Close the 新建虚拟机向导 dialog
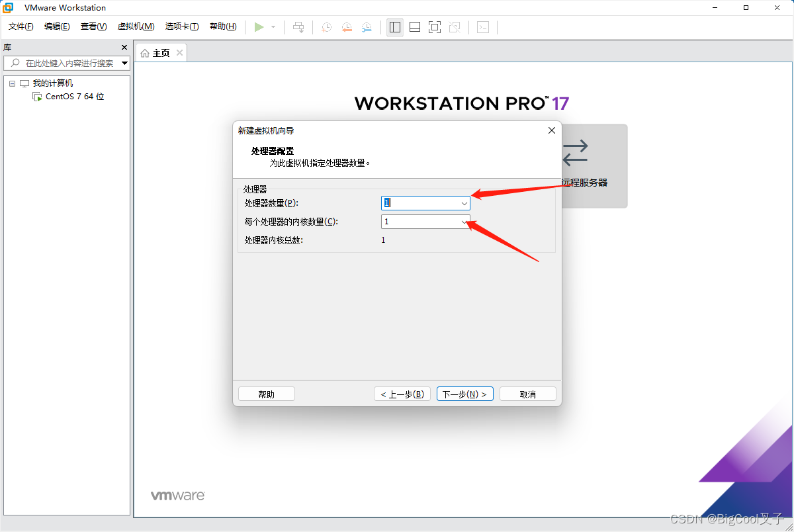The image size is (794, 532). tap(552, 130)
